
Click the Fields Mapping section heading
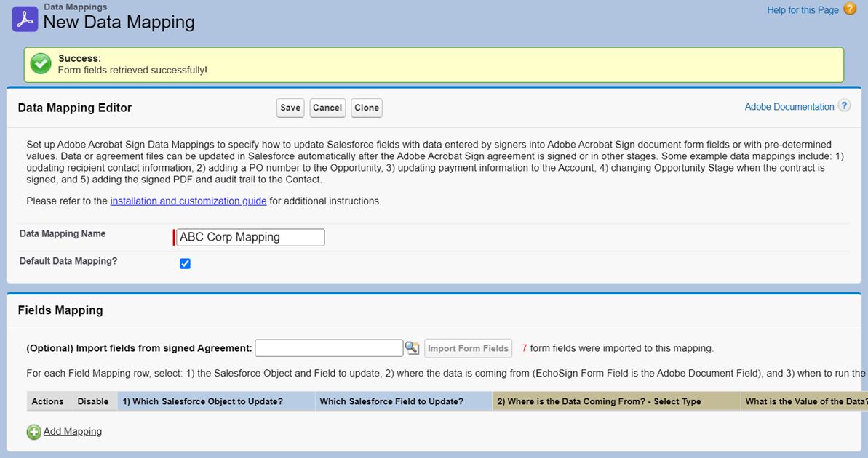coord(60,310)
